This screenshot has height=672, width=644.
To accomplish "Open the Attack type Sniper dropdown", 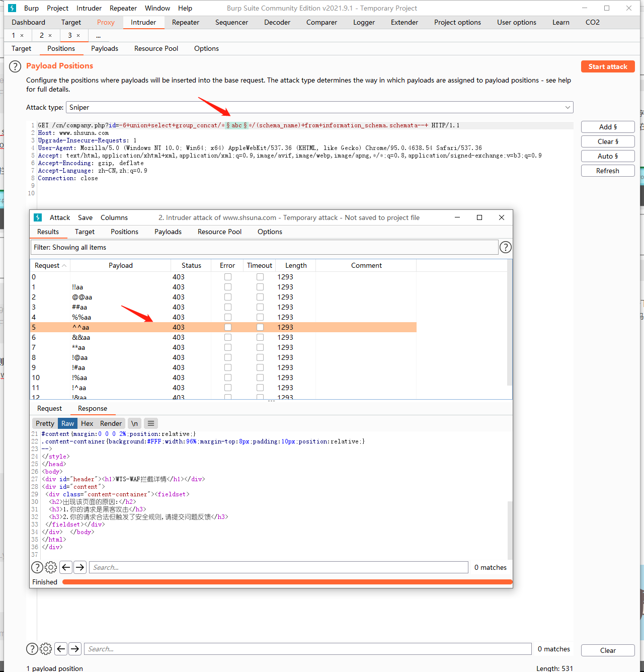I will point(319,107).
